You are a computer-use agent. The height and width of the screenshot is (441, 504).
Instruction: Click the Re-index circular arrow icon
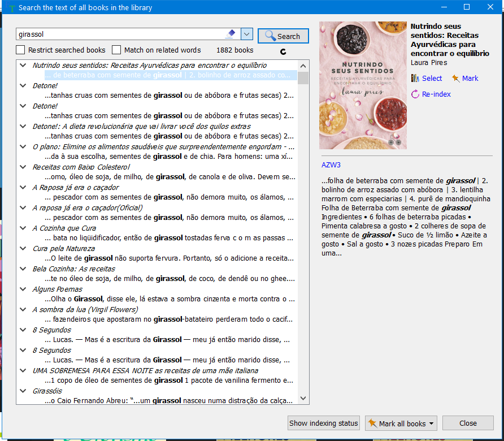click(415, 94)
